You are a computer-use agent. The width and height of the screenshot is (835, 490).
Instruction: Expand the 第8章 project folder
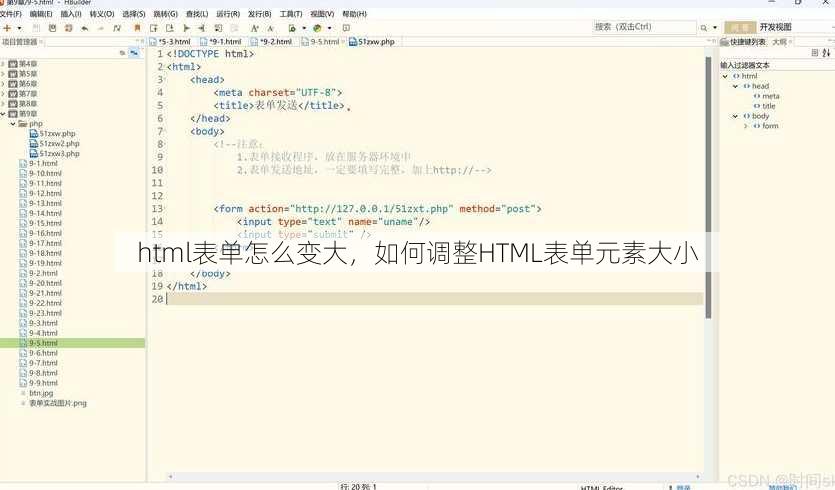[3, 104]
